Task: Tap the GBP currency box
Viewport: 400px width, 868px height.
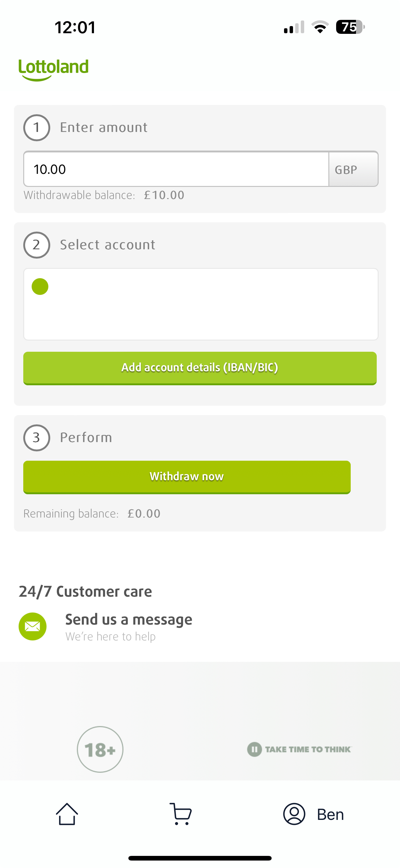Action: [x=353, y=170]
